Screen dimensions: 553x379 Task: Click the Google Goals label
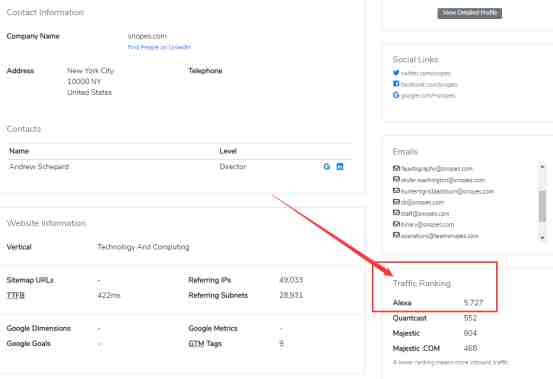[x=29, y=343]
